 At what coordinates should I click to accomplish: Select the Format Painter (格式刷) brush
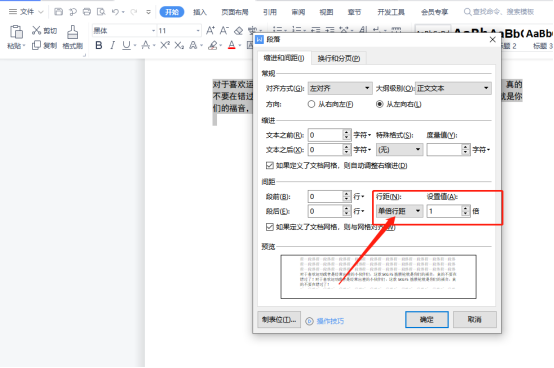pos(72,32)
